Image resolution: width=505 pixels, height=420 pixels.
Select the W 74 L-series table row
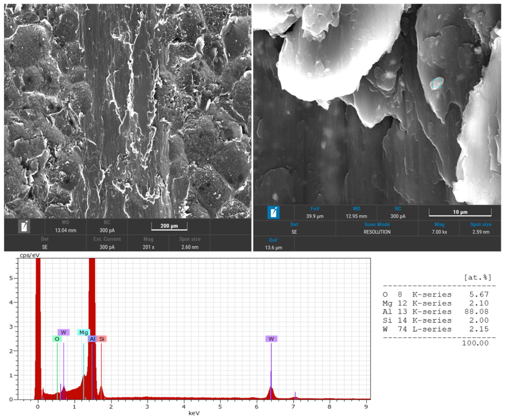tap(435, 329)
